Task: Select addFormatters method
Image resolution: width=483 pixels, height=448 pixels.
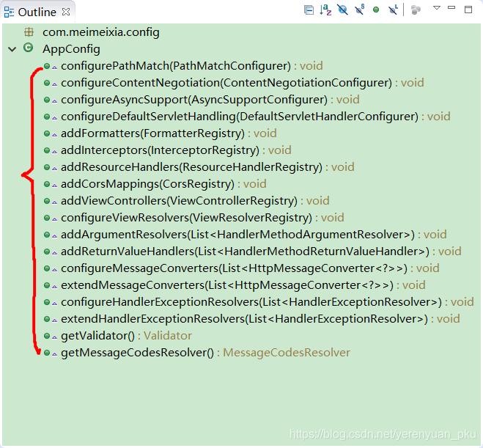Action: [x=169, y=133]
